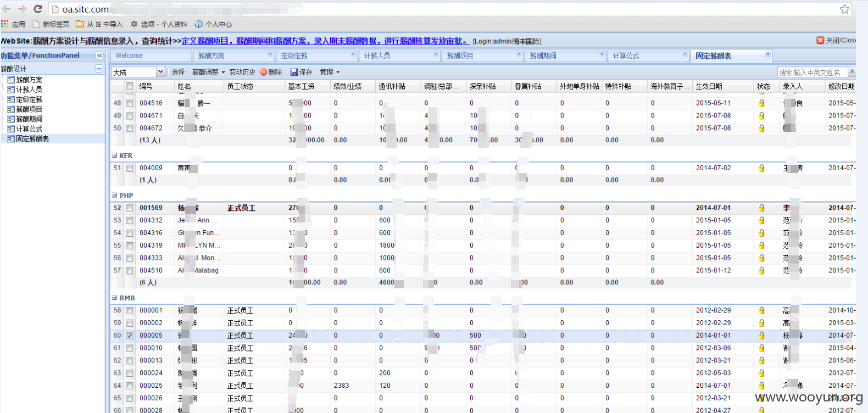This screenshot has height=413, width=868.
Task: Clear the search box with x icon
Action: point(852,72)
